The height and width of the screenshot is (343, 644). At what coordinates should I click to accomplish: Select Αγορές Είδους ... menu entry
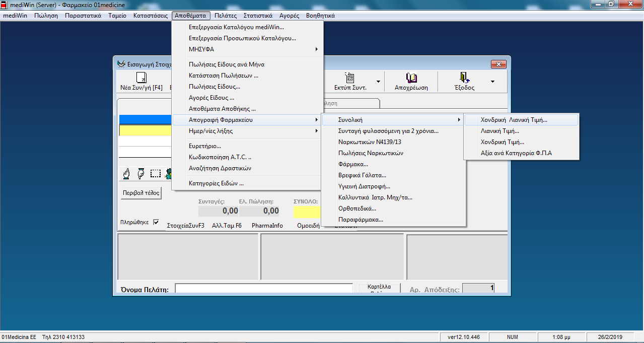pyautogui.click(x=247, y=98)
